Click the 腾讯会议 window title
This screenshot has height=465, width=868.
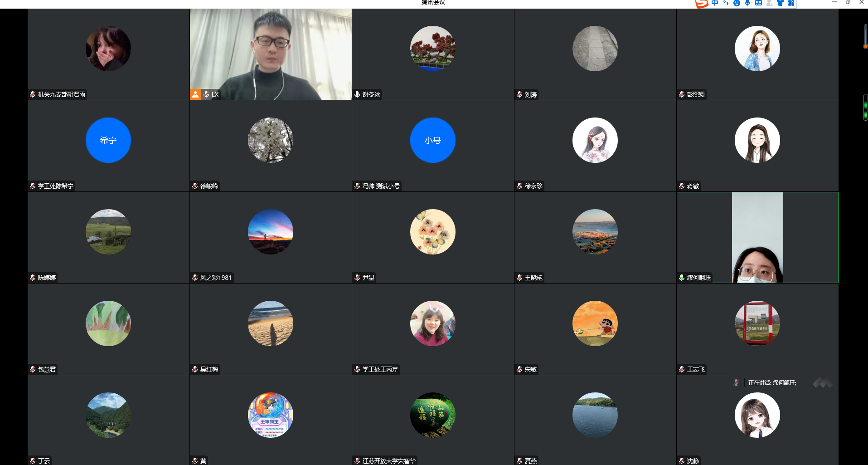(433, 3)
